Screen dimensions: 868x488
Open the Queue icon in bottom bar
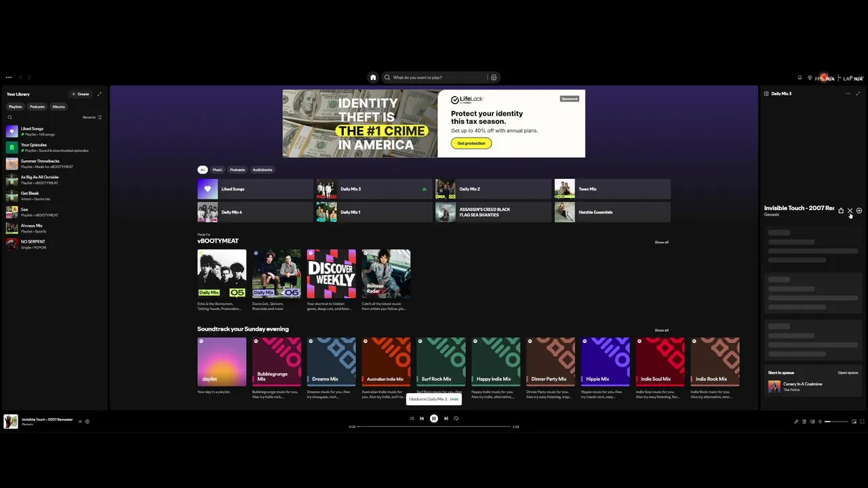[x=804, y=422]
